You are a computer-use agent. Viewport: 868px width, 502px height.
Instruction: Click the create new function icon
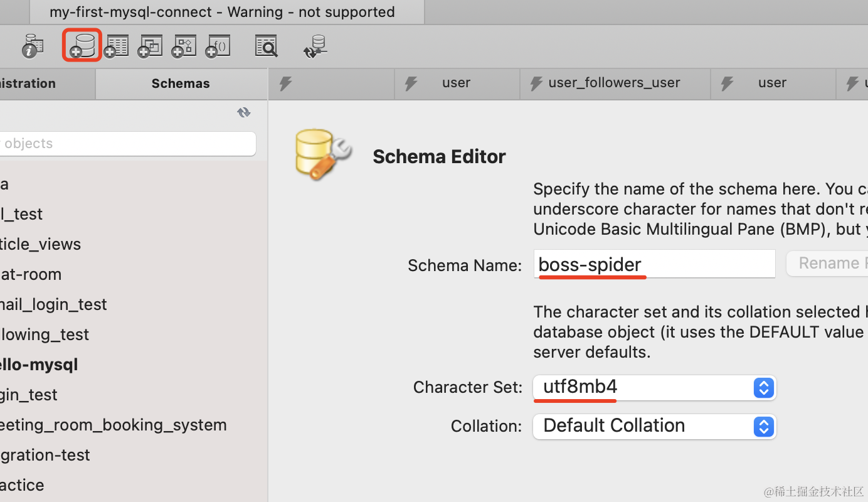click(218, 46)
